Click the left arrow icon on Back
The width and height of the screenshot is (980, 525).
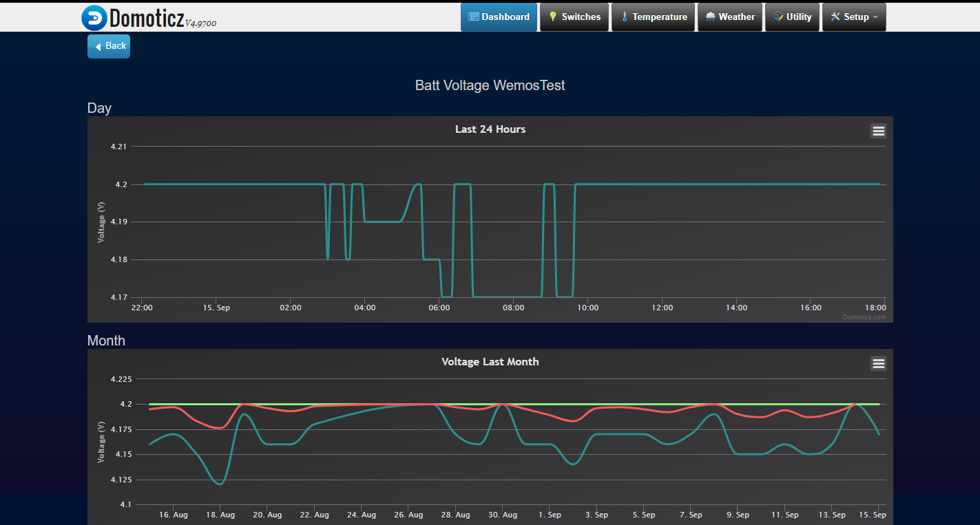tap(98, 46)
